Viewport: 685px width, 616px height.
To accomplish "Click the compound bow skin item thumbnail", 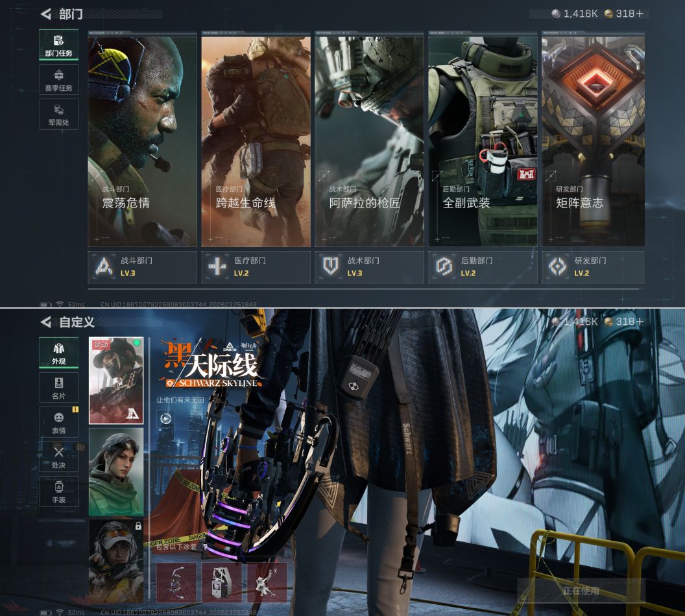I will click(176, 582).
